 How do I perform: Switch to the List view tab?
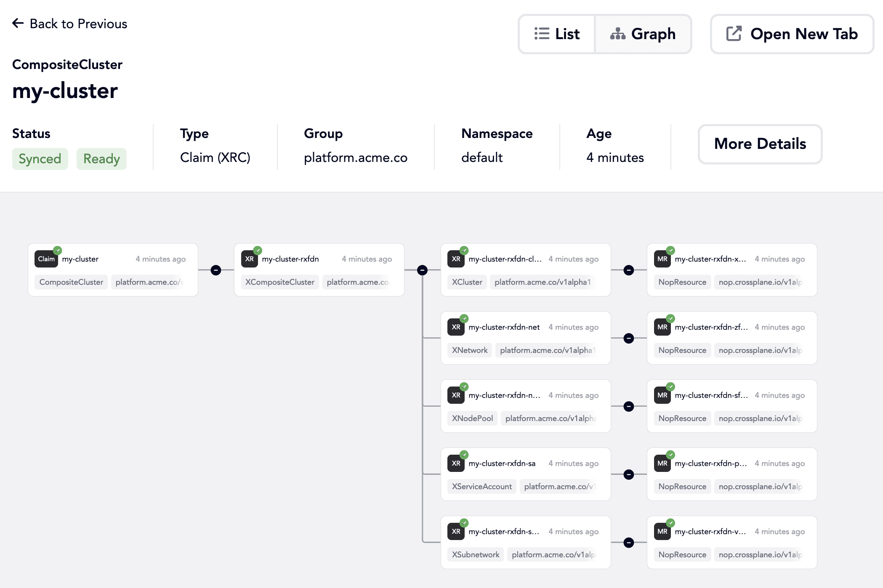(x=557, y=34)
